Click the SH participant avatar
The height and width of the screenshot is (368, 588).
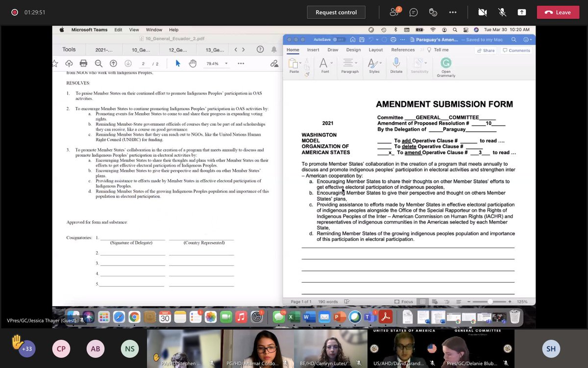(x=551, y=349)
